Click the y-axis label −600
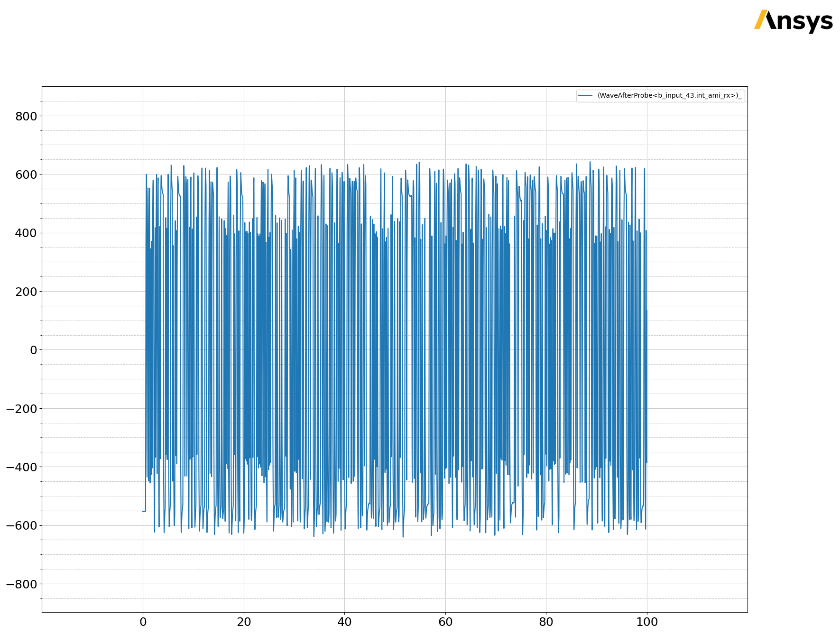This screenshot has height=633, width=840. click(x=21, y=525)
